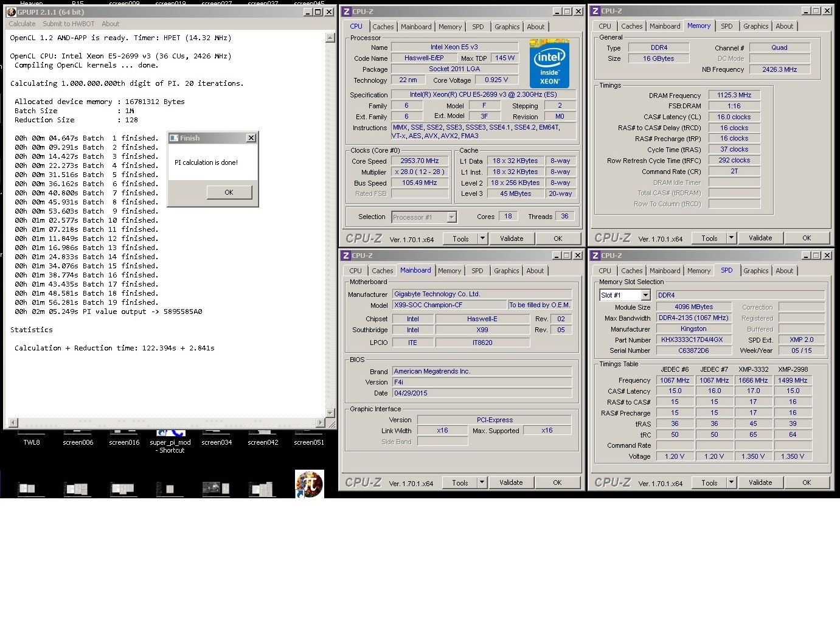The height and width of the screenshot is (623, 840).
Task: Click Validate in the CPU tab window
Action: pos(512,238)
